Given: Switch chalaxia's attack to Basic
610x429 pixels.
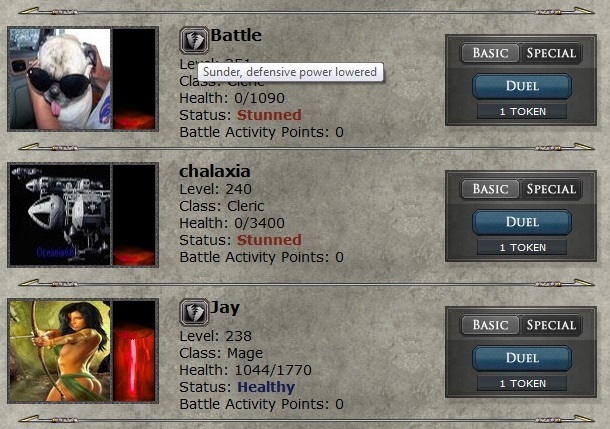Looking at the screenshot, I should (x=490, y=189).
